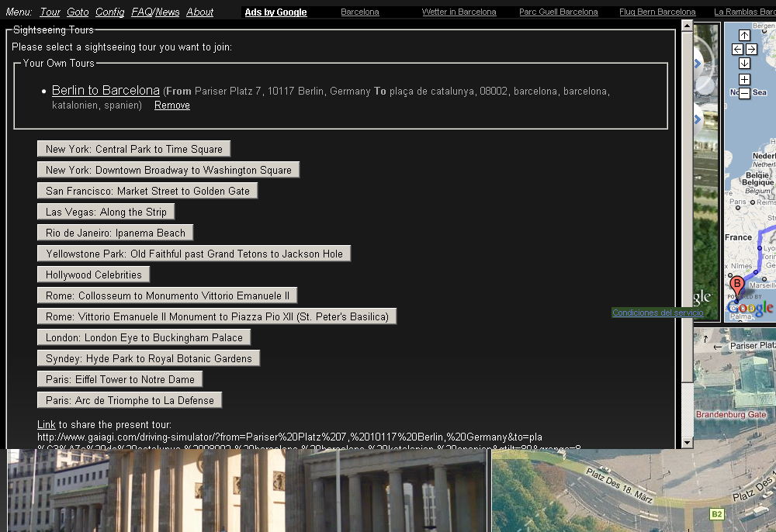Start Las Vegas Along the Strip tour
The image size is (776, 532).
tap(106, 212)
